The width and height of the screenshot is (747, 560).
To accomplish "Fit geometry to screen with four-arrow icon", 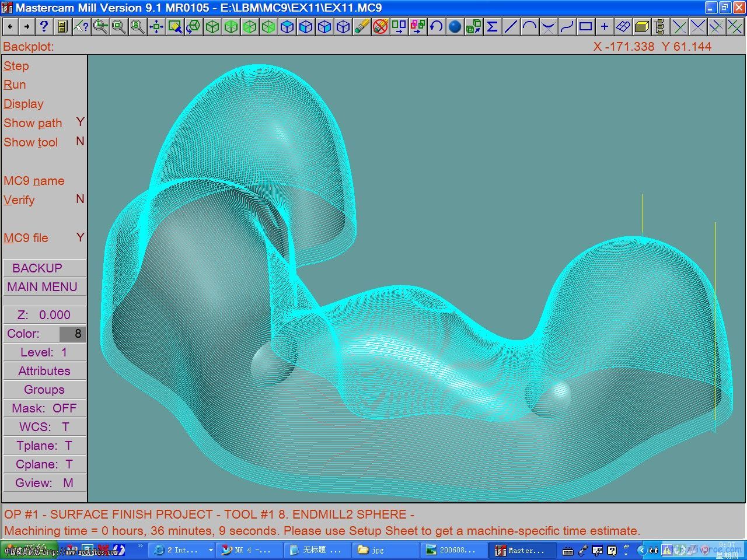I will pyautogui.click(x=156, y=27).
